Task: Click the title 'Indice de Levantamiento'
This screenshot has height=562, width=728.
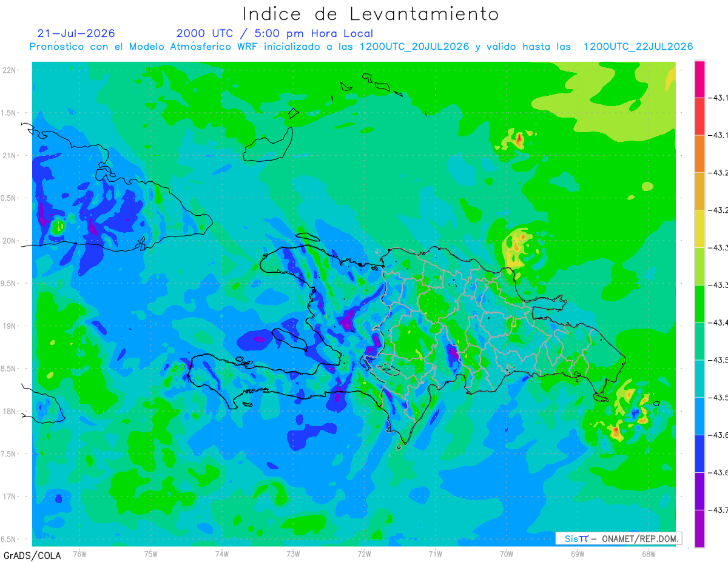Action: [x=371, y=14]
